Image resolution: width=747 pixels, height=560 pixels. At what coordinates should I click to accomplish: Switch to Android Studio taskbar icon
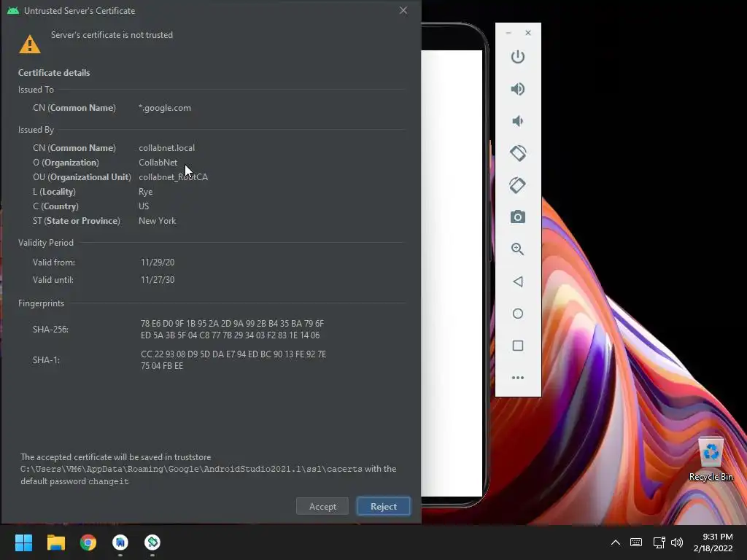tap(120, 542)
